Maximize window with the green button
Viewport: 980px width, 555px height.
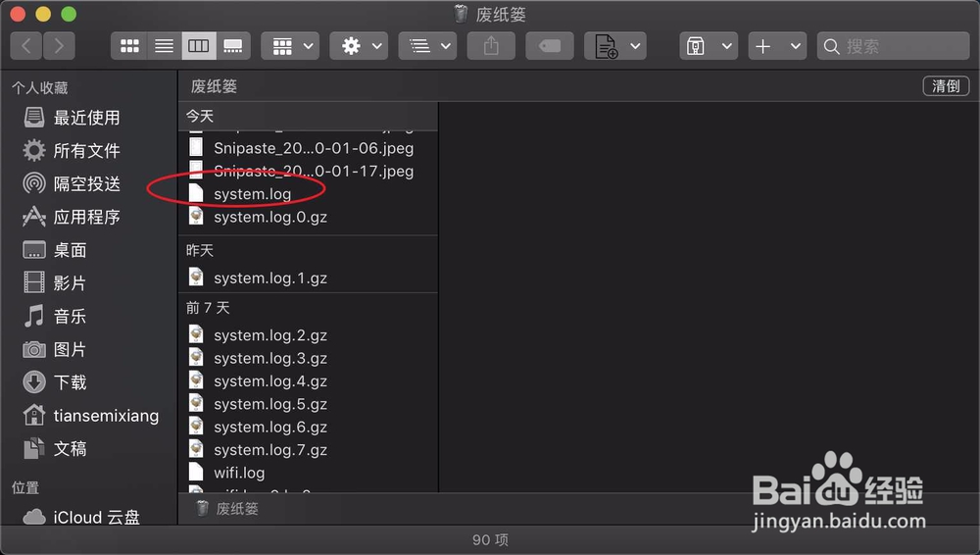point(69,14)
